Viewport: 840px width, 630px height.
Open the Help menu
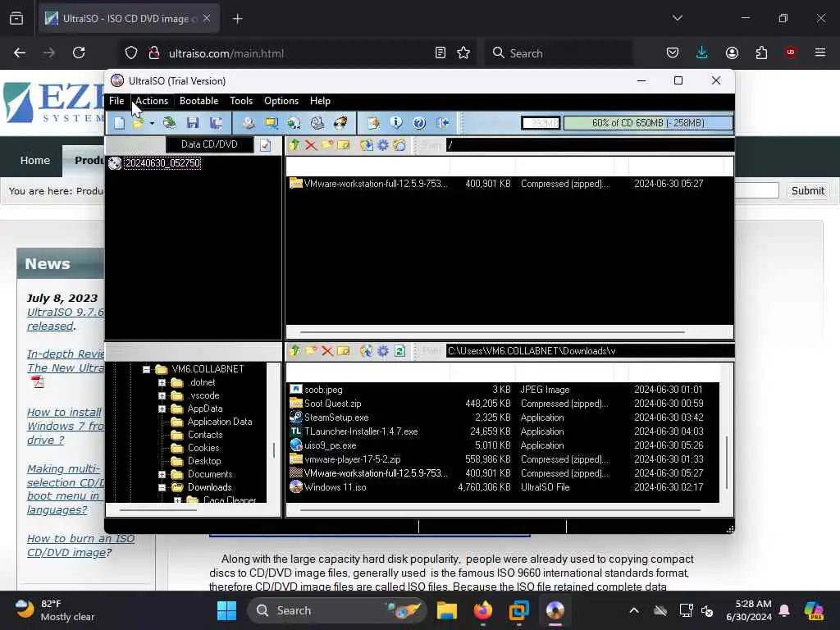[321, 101]
